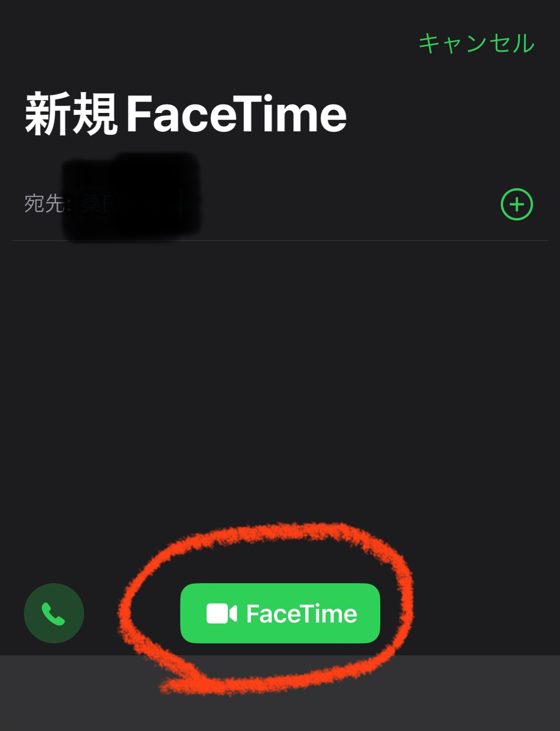Viewport: 560px width, 731px height.
Task: Click empty space right of recipient name
Action: click(x=343, y=204)
